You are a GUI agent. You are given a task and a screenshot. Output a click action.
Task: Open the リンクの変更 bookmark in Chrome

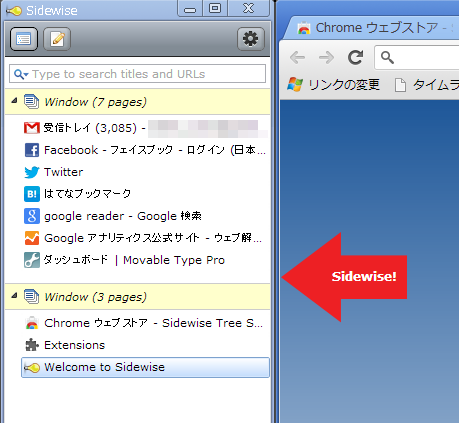pyautogui.click(x=334, y=85)
